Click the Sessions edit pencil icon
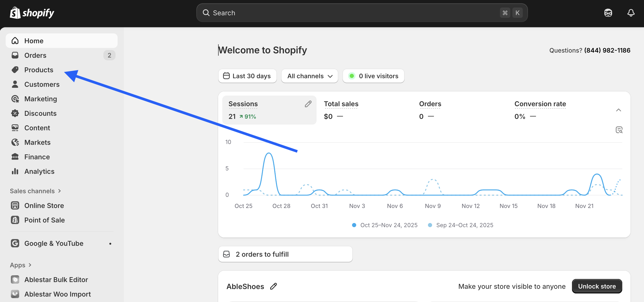The width and height of the screenshot is (644, 302). coord(308,104)
